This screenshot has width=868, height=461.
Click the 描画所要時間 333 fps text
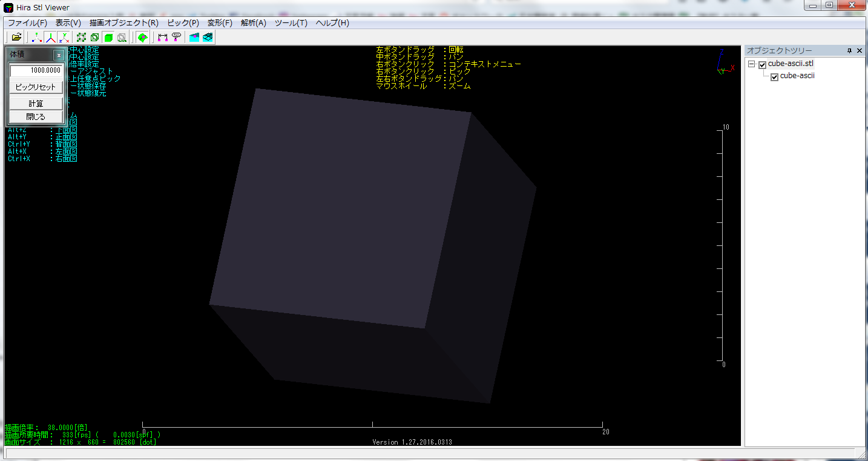[x=82, y=435]
